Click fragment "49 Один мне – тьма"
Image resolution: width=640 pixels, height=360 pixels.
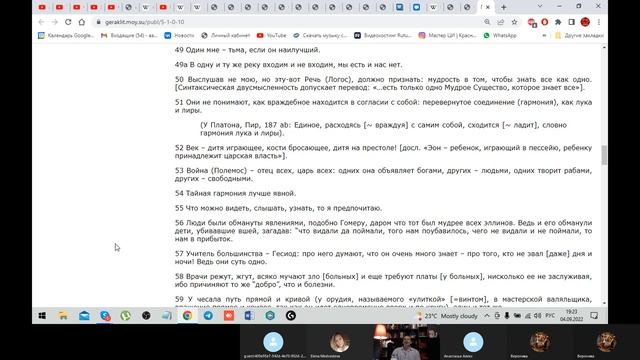(x=247, y=50)
